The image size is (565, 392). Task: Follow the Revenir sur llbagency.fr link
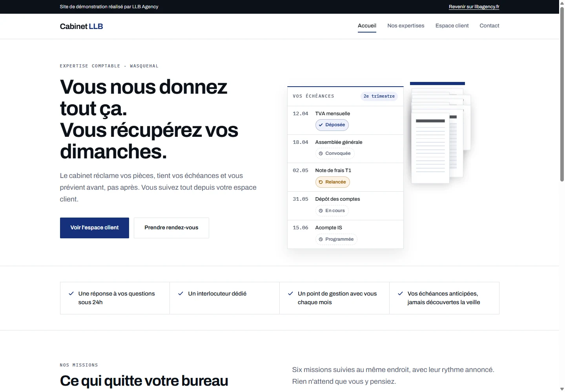coord(474,7)
